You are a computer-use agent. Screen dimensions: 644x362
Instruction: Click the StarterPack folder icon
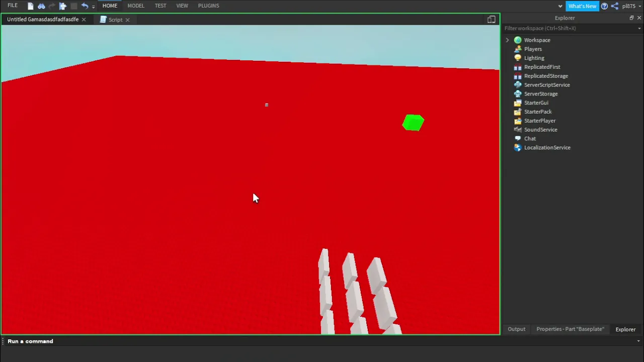[x=518, y=112]
